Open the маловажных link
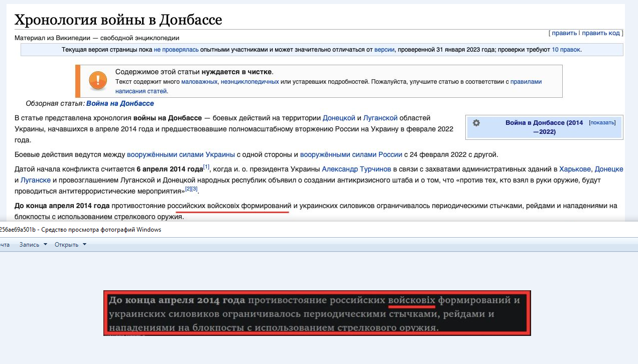638x364 pixels. click(x=199, y=82)
